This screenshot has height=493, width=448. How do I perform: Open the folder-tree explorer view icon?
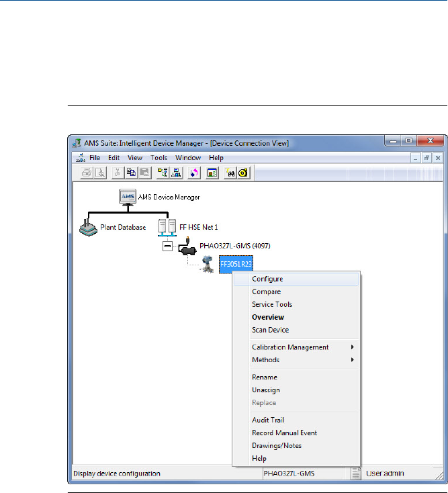pos(163,173)
